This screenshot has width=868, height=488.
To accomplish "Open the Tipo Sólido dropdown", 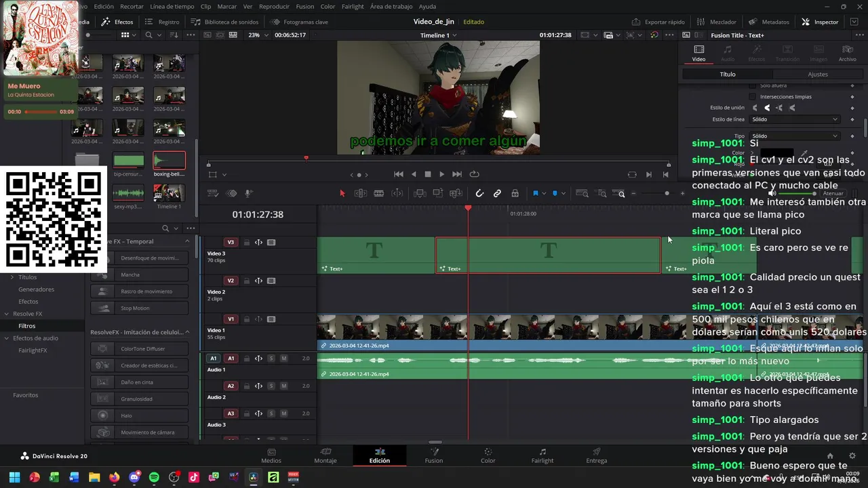I will coord(795,136).
